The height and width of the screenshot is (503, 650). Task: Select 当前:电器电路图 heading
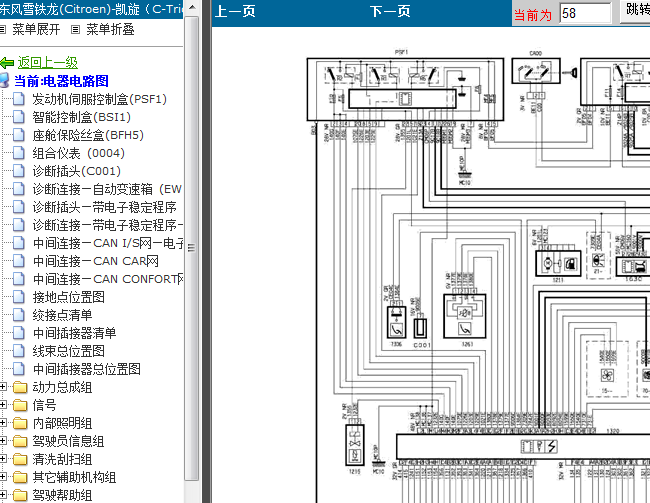click(61, 81)
